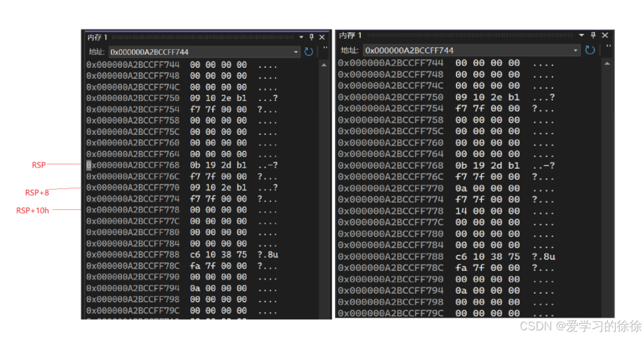Screen dimensions: 644x337
Task: Pin the left Memory 1 window
Action: pyautogui.click(x=311, y=37)
